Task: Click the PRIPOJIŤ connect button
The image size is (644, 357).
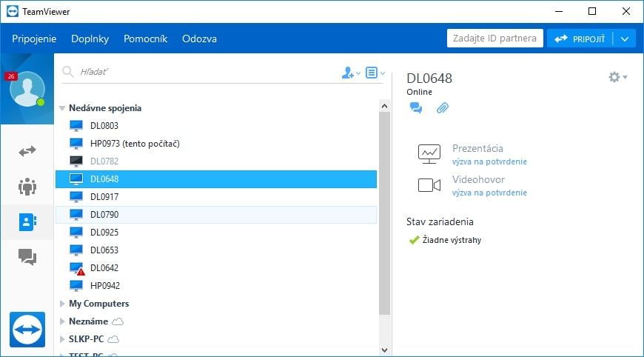Action: point(580,39)
